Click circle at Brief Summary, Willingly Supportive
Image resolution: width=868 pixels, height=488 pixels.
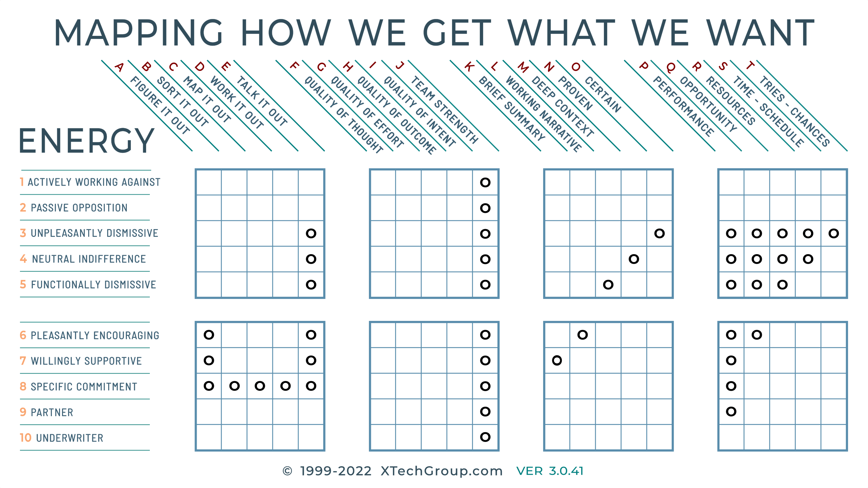(557, 360)
